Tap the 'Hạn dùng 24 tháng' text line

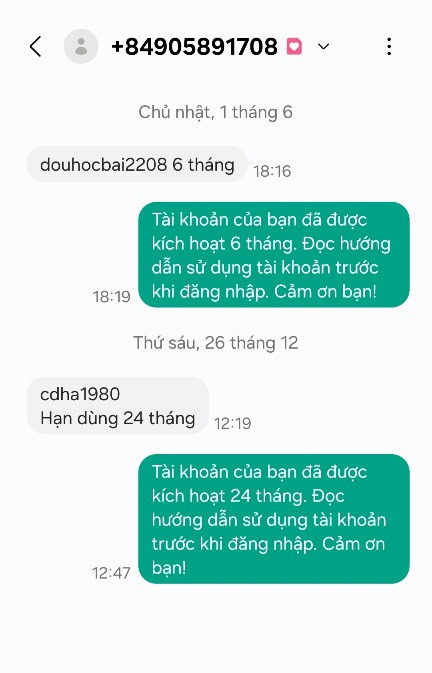(x=118, y=418)
